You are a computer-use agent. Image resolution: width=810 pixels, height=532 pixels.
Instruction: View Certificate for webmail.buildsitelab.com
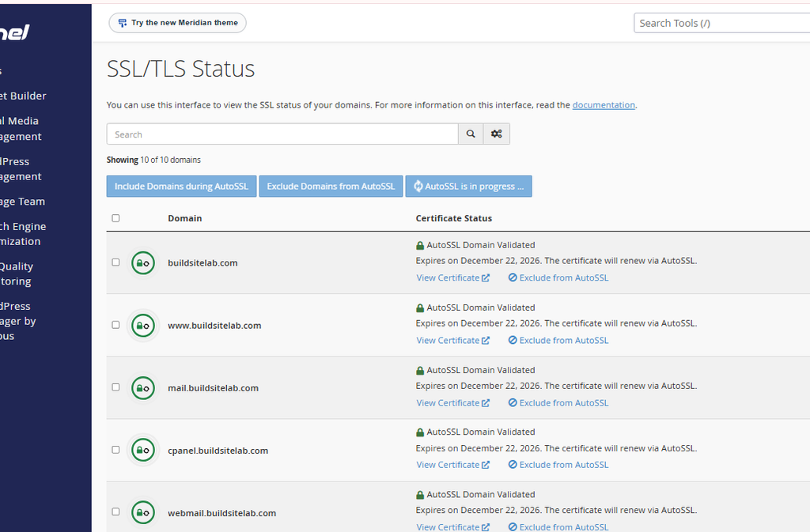453,526
